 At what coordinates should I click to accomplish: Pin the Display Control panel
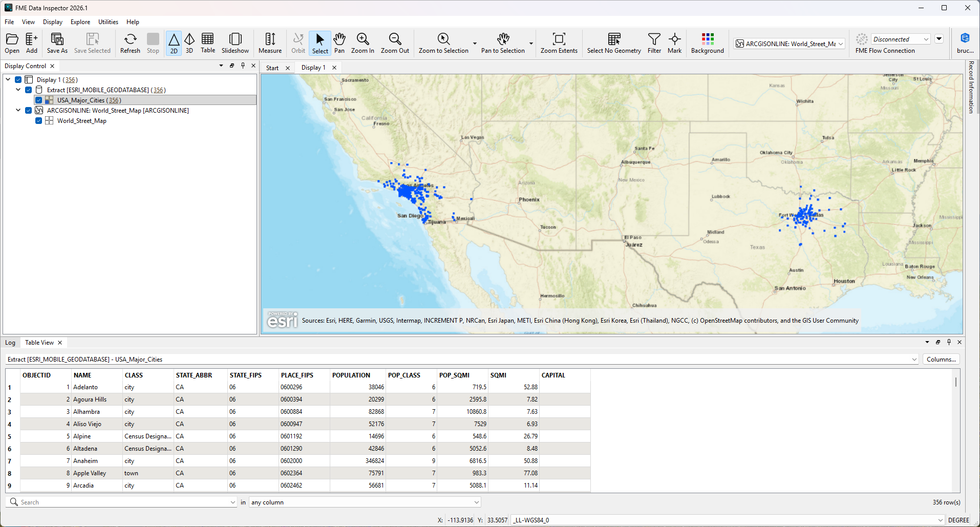(x=243, y=66)
